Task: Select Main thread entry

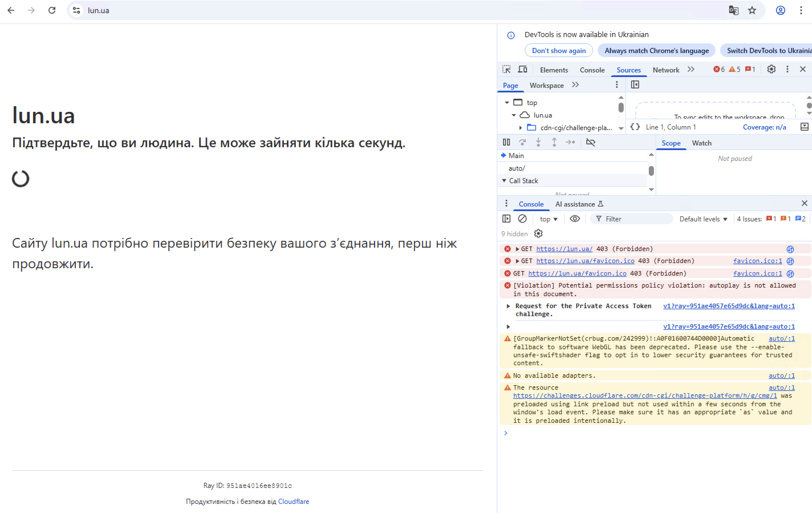Action: (x=572, y=155)
